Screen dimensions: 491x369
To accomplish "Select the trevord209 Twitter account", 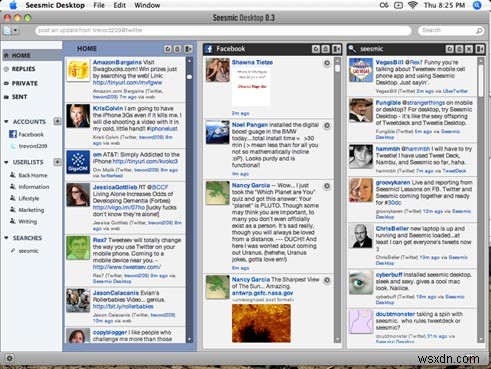I will pyautogui.click(x=29, y=146).
